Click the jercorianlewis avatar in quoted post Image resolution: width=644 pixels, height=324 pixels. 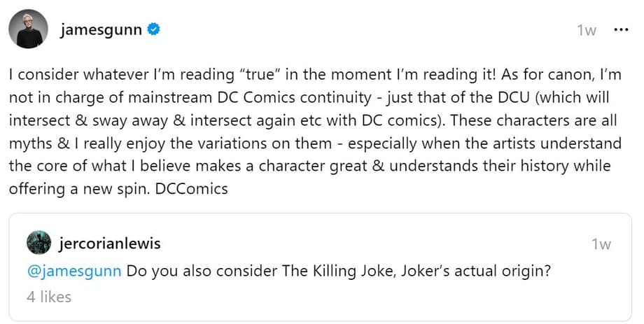click(38, 244)
